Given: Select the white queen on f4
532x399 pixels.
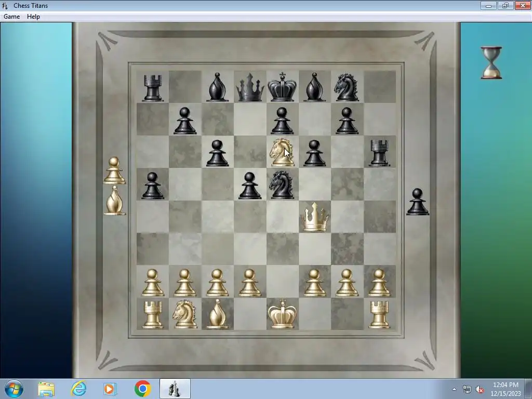Looking at the screenshot, I should (x=314, y=218).
